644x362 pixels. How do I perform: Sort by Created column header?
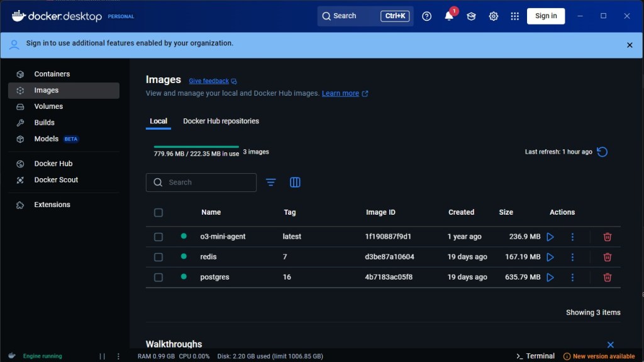(461, 212)
